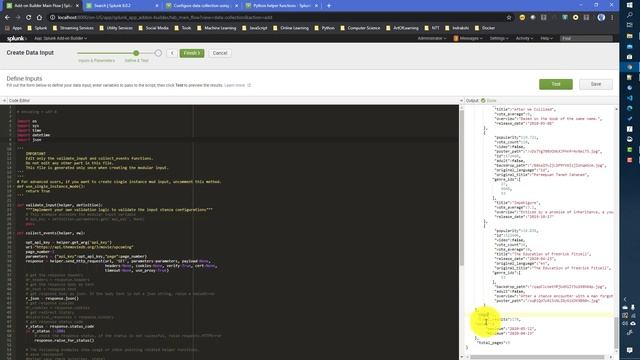This screenshot has height=360, width=640.
Task: Click the Find search field
Action: pos(586,38)
